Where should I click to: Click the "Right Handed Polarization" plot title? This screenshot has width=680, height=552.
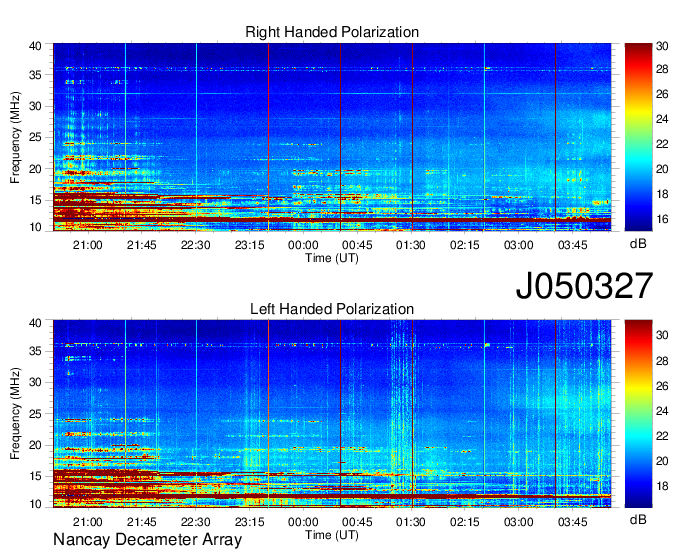332,32
